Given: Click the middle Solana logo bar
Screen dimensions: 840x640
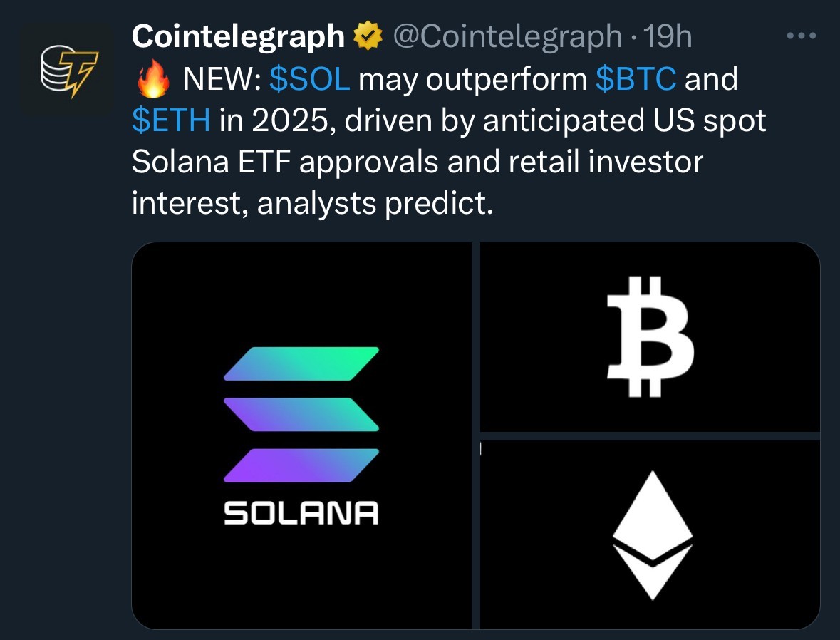Looking at the screenshot, I should (x=301, y=414).
